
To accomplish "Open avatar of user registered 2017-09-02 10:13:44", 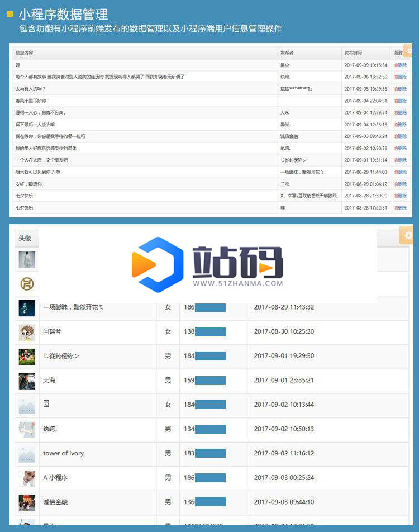I will pyautogui.click(x=27, y=406).
